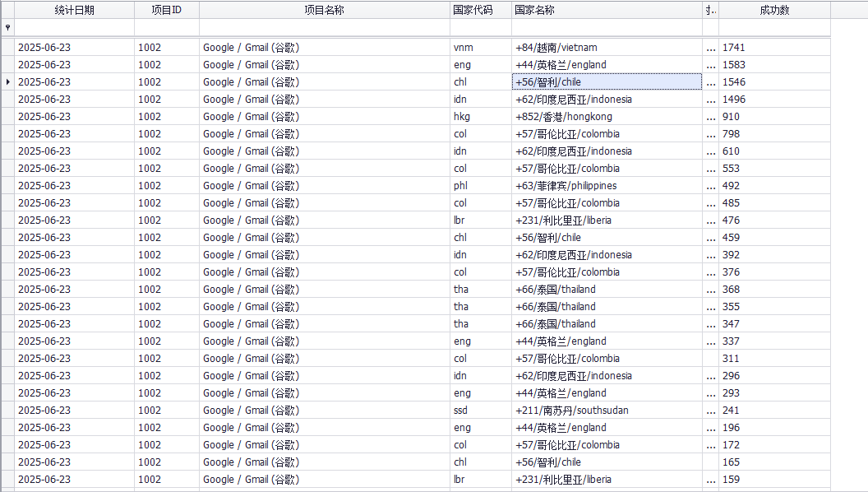This screenshot has height=492, width=868.
Task: Sort by the 项目名称 column header
Action: [x=325, y=10]
